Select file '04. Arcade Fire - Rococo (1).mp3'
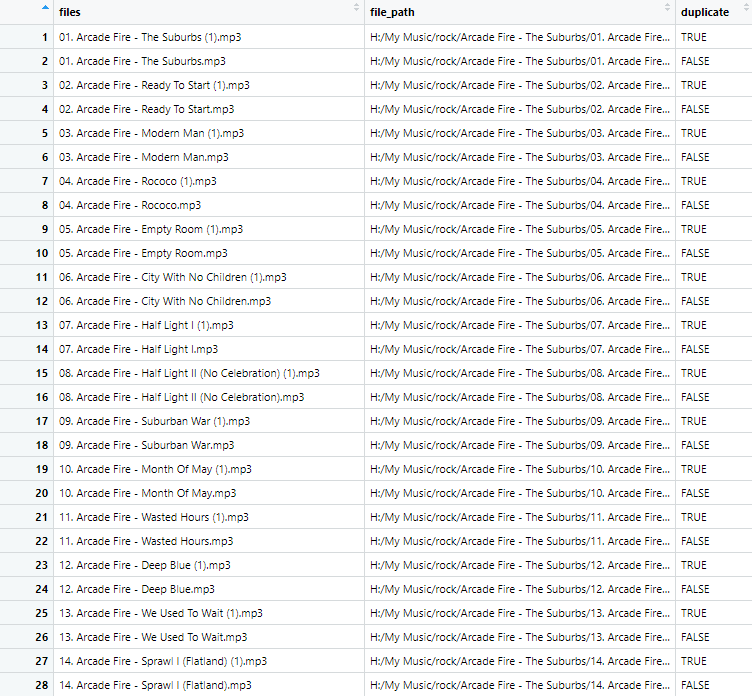752x696 pixels. pos(138,181)
